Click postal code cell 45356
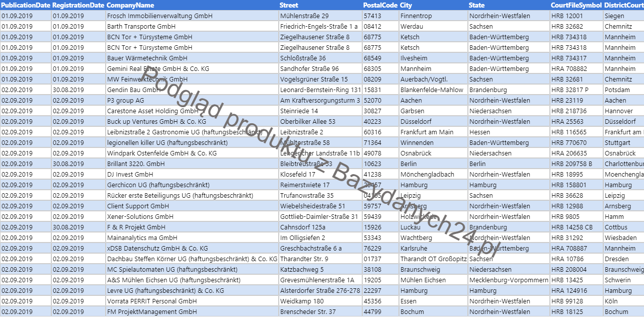This screenshot has height=317, width=644. click(x=380, y=301)
